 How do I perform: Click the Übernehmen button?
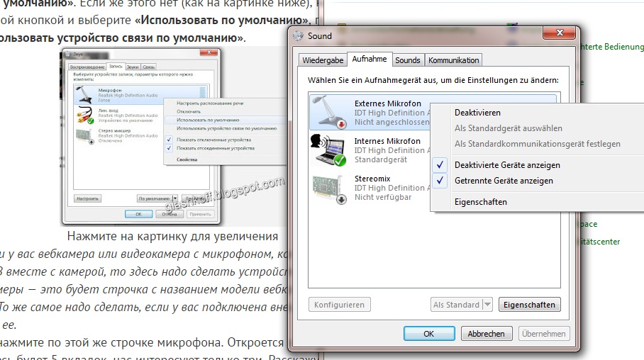(x=544, y=333)
